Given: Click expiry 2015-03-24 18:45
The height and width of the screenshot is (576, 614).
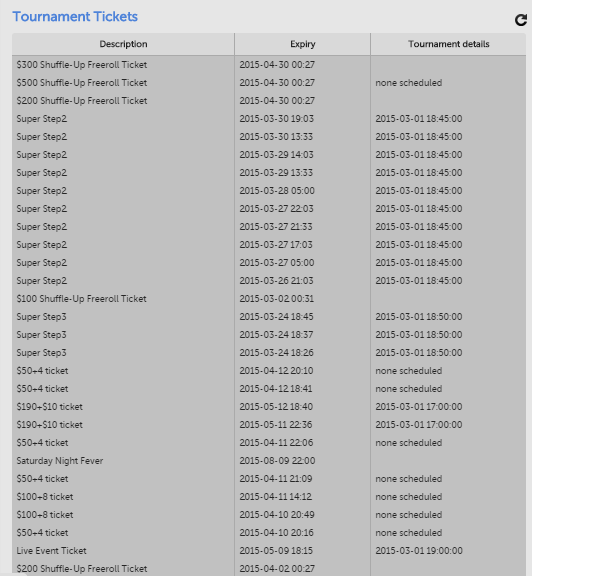Looking at the screenshot, I should point(276,317).
